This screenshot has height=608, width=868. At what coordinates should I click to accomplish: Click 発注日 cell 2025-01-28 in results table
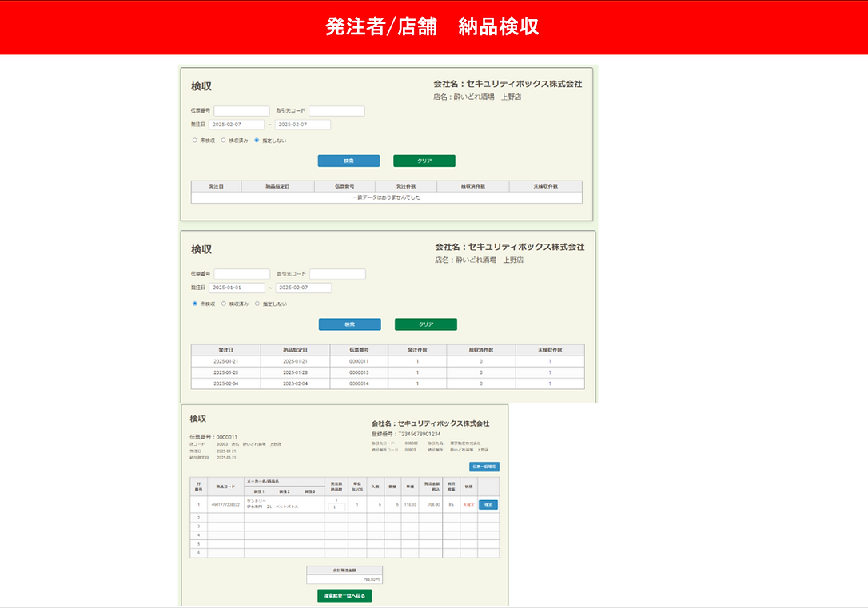tap(226, 372)
